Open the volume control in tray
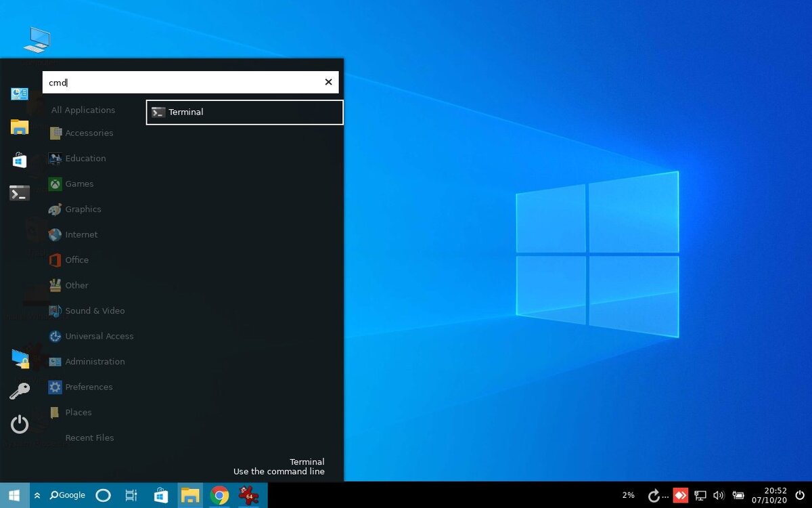812x508 pixels. (x=719, y=495)
